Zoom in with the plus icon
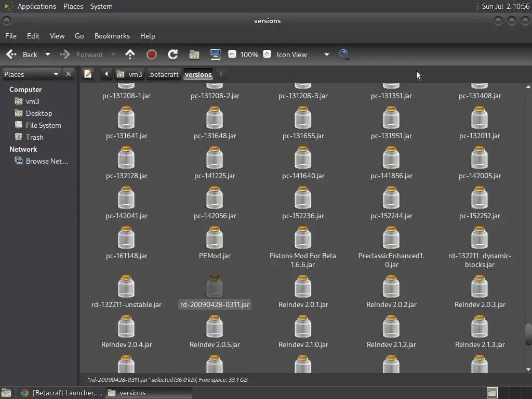Viewport: 532px width, 399px height. (267, 54)
